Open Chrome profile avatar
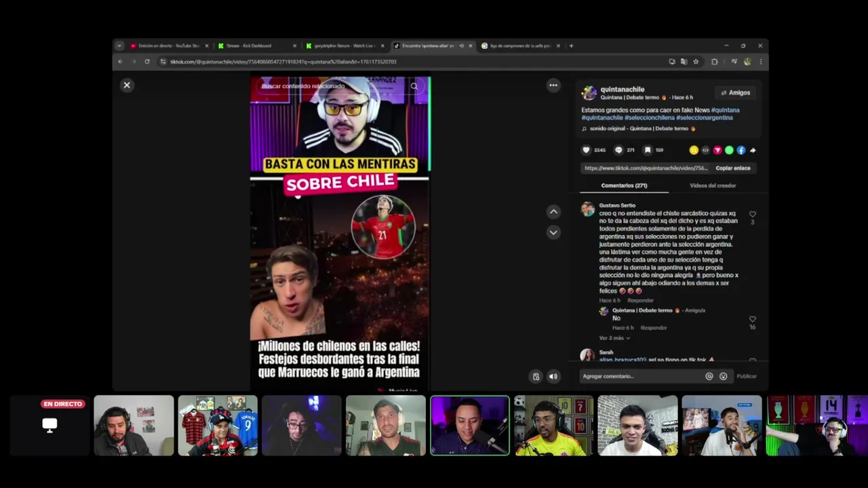 tap(747, 62)
